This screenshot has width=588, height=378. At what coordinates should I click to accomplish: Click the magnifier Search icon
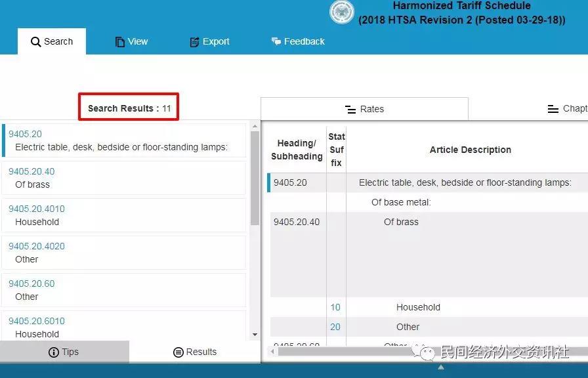point(35,41)
